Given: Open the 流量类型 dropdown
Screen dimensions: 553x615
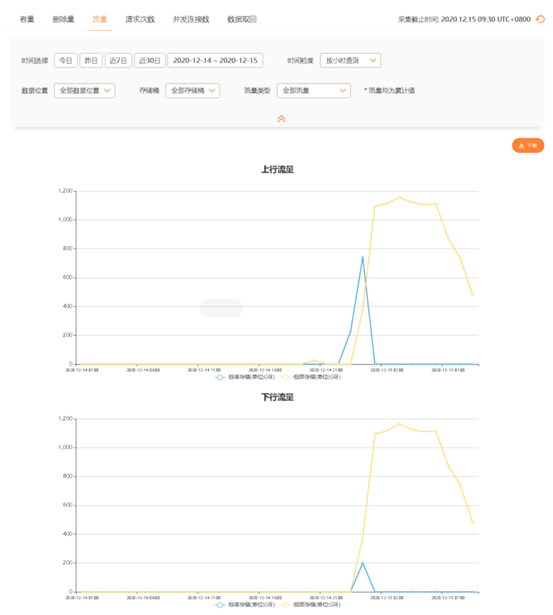Looking at the screenshot, I should [x=314, y=91].
